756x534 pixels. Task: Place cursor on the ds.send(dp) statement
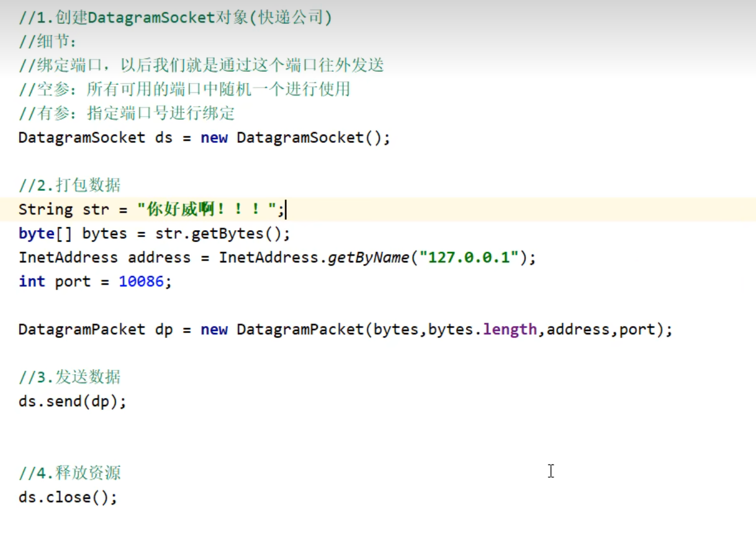[72, 401]
